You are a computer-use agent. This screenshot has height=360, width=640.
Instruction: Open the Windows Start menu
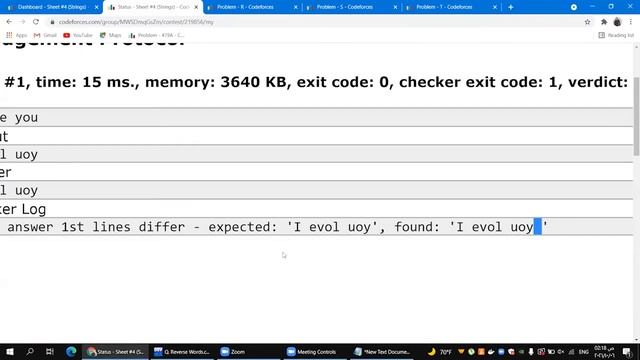click(10, 351)
